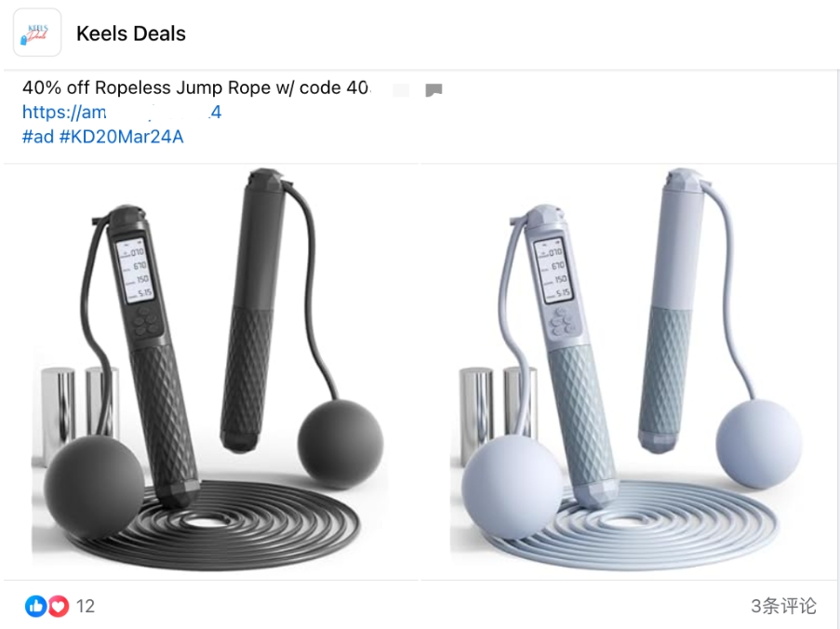Select the #ad hashtag
The image size is (840, 629).
tap(37, 137)
